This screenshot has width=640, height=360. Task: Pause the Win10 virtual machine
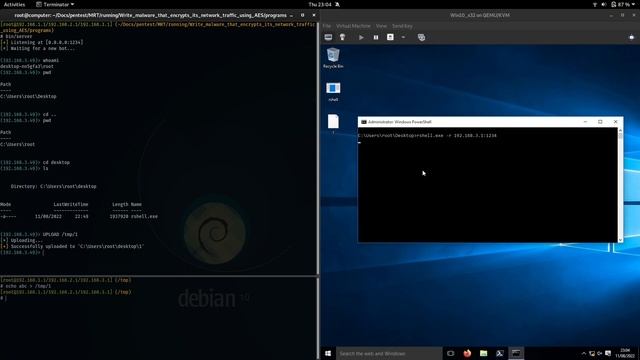[x=376, y=37]
